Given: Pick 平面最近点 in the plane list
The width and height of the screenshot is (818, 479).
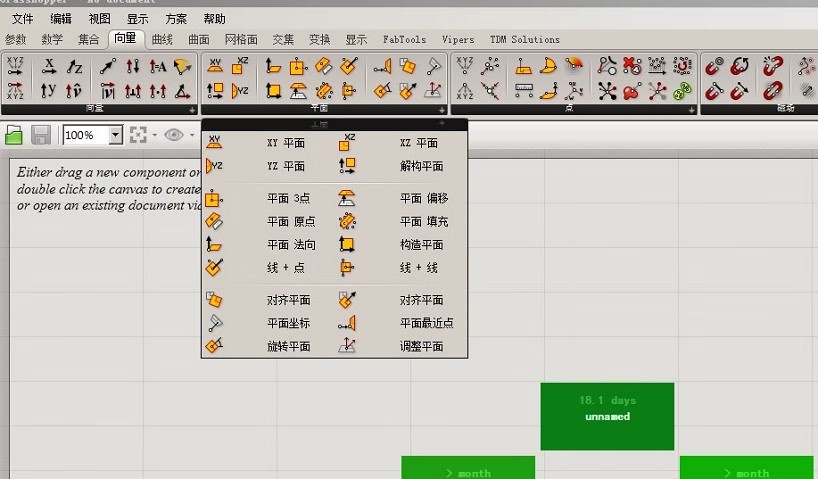Looking at the screenshot, I should pyautogui.click(x=426, y=323).
